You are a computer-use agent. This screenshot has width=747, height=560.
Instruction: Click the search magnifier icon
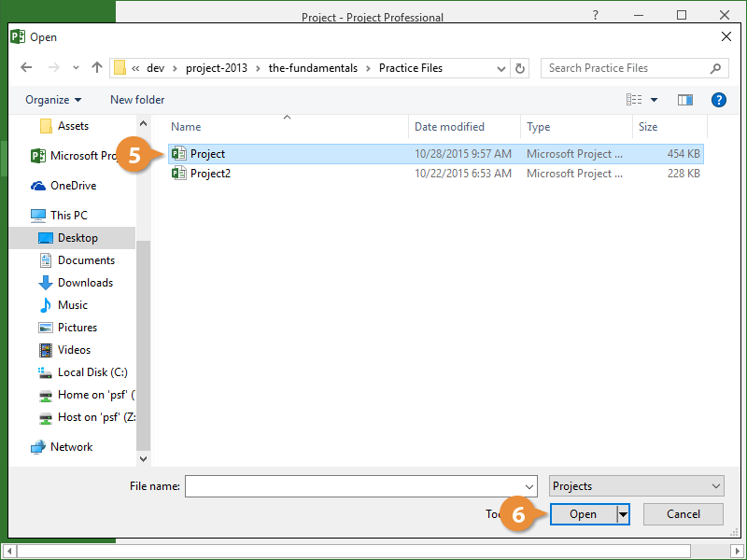point(716,68)
